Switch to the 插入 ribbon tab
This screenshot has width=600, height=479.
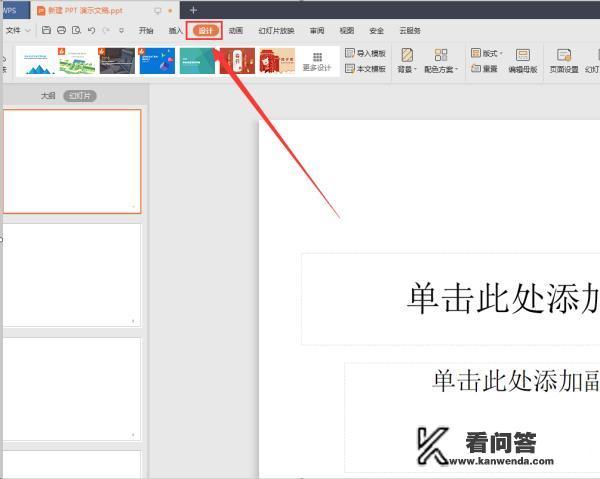click(175, 31)
